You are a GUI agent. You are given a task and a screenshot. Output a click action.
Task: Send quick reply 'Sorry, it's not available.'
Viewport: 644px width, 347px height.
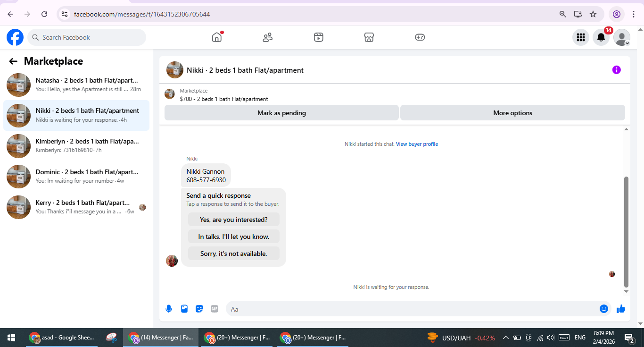pyautogui.click(x=234, y=254)
